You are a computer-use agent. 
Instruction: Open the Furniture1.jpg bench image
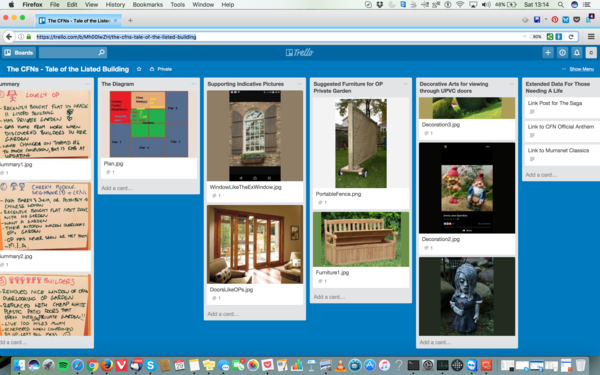pos(361,239)
